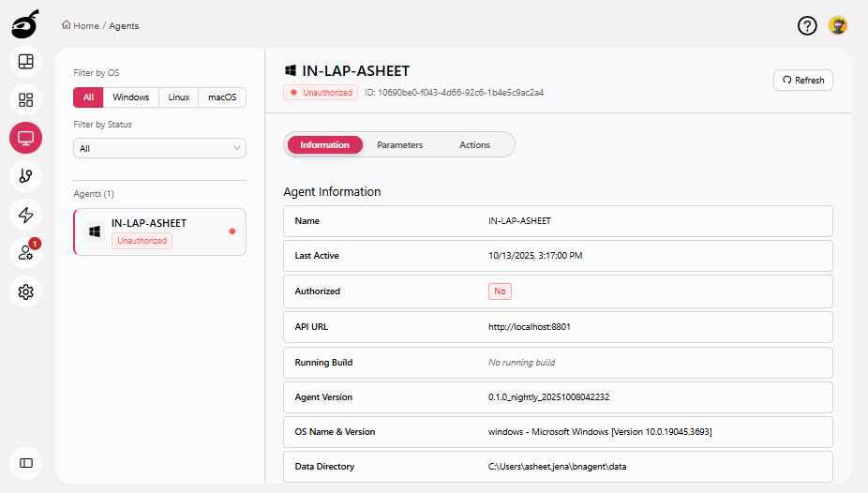Click the Refresh button

coord(803,81)
